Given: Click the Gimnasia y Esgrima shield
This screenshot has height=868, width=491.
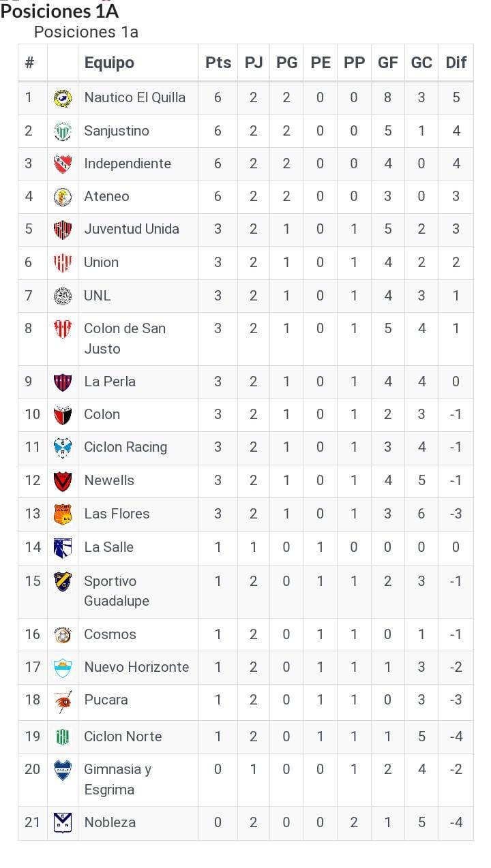Looking at the screenshot, I should tap(63, 771).
